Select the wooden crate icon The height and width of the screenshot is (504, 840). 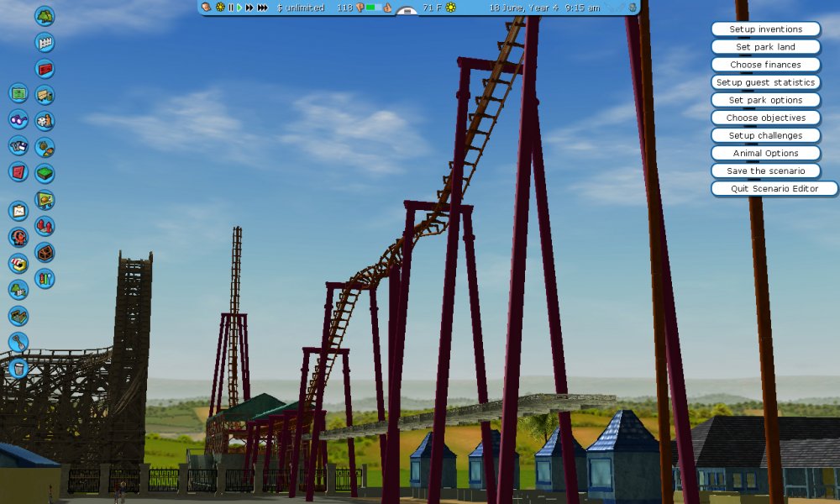coord(45,252)
